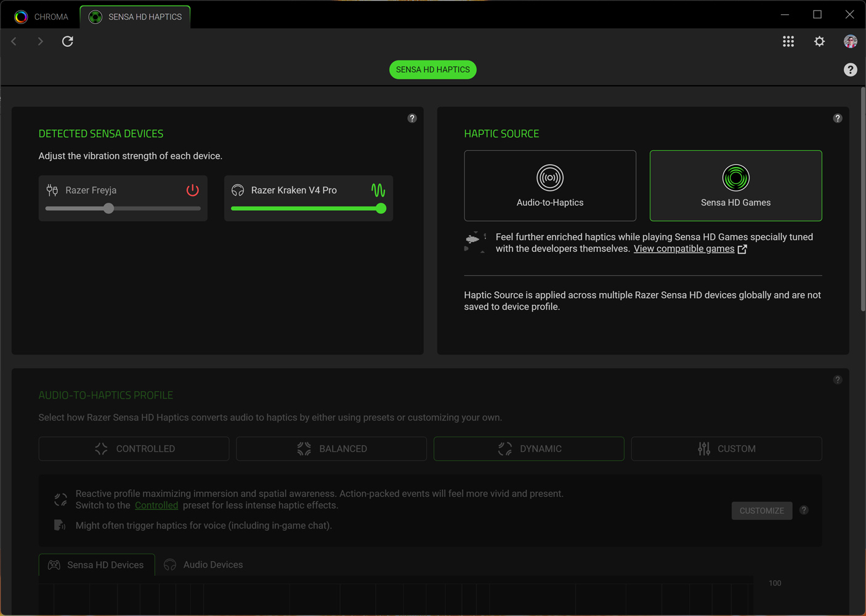Click the vertical scrollbar on the right
Image resolution: width=866 pixels, height=616 pixels.
tap(863, 200)
